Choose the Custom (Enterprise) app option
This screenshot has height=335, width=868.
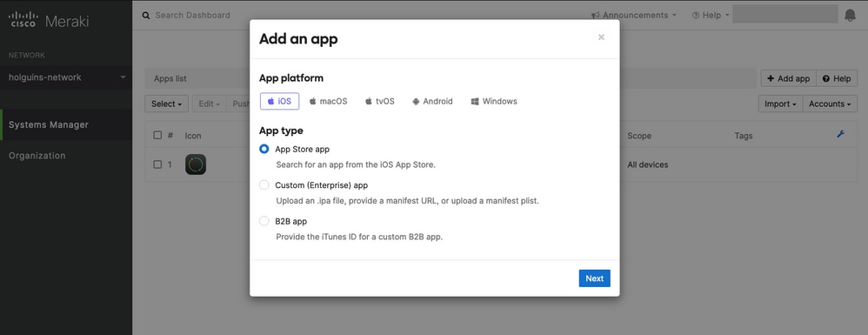click(264, 185)
